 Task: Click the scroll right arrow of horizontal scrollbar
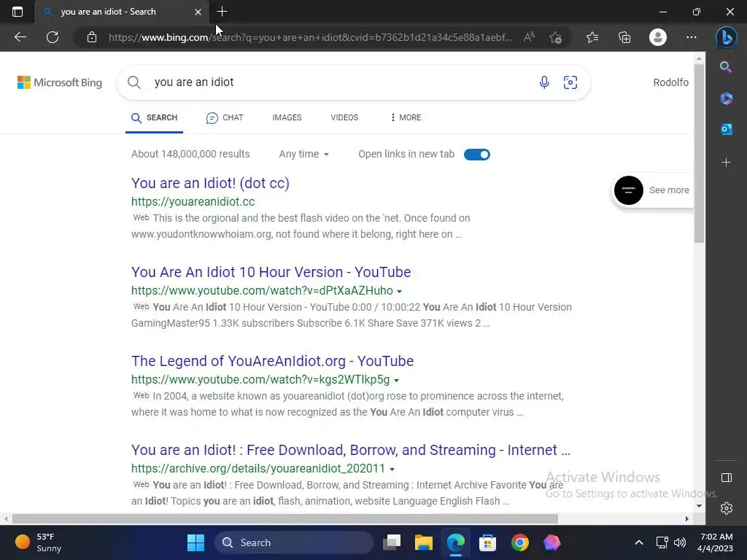click(687, 518)
